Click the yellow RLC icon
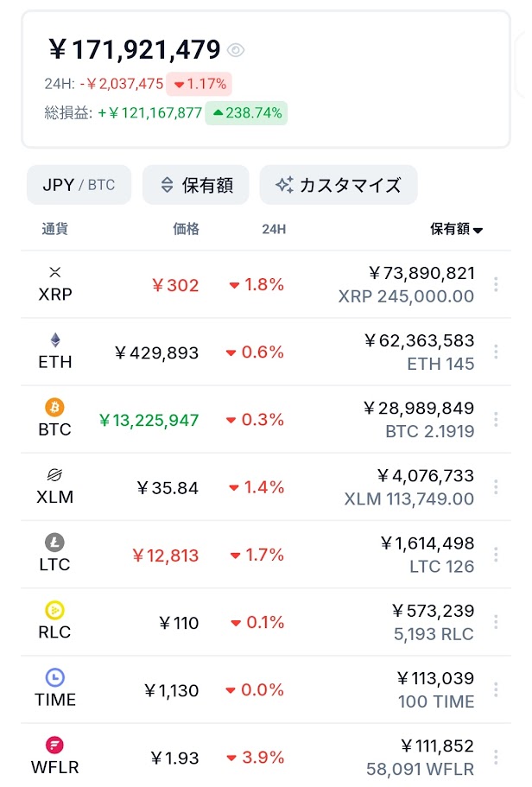This screenshot has width=532, height=787. point(55,610)
